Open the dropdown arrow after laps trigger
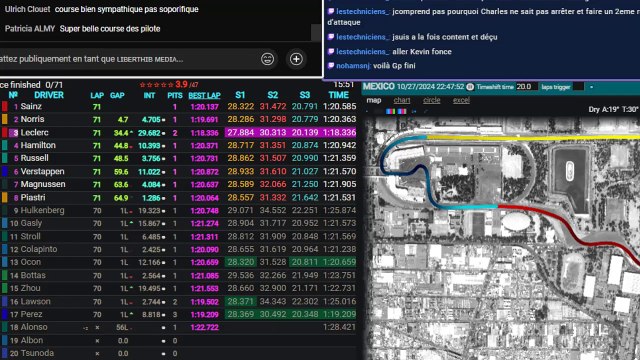The height and width of the screenshot is (360, 640). pos(591,87)
